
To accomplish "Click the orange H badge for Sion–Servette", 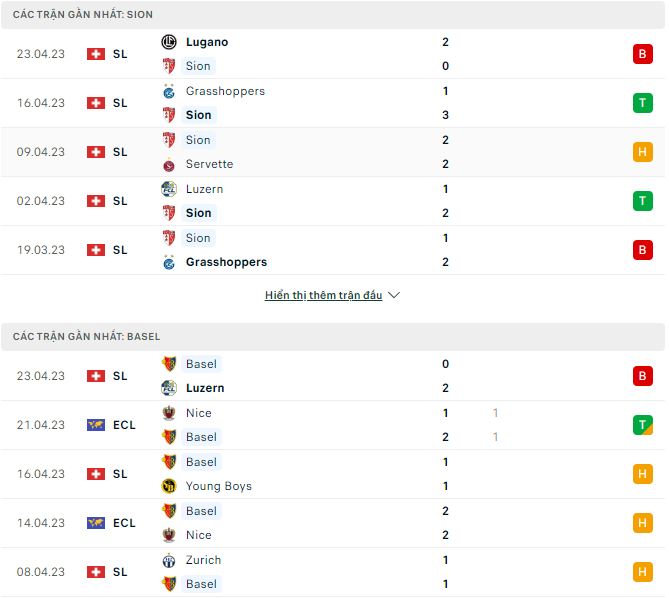I will point(642,152).
